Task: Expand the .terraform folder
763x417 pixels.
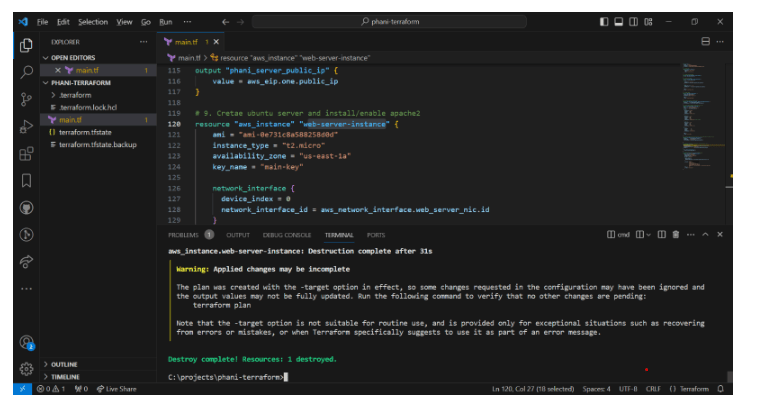Action: point(75,94)
